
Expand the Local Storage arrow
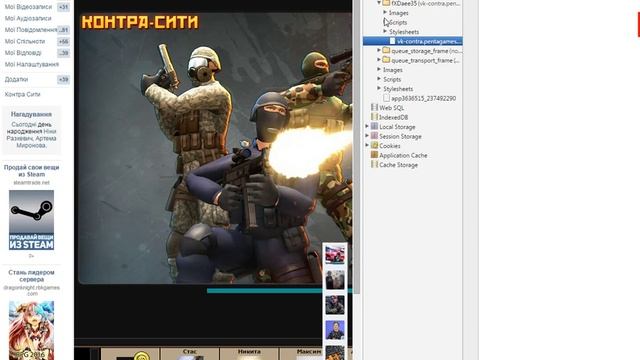pyautogui.click(x=367, y=127)
